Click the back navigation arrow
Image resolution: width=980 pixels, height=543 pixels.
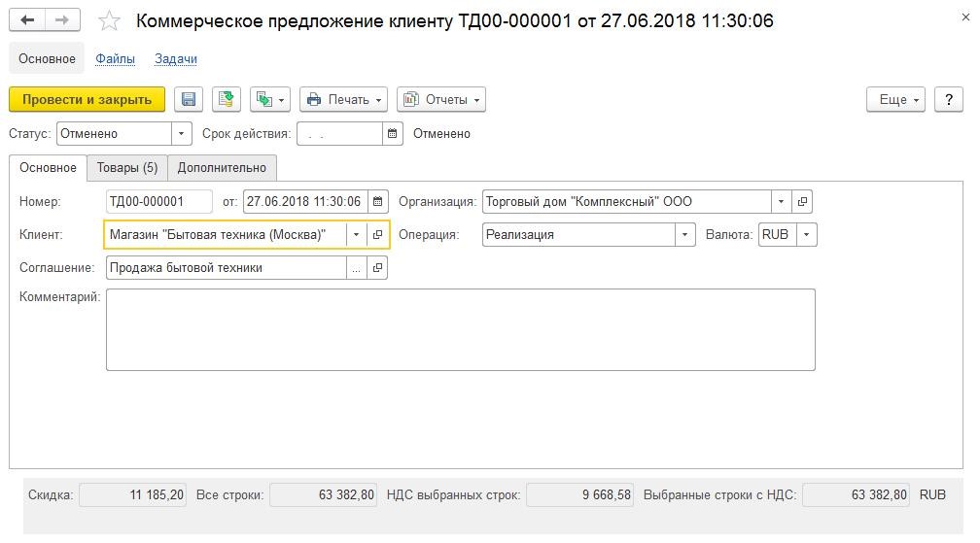[x=27, y=20]
